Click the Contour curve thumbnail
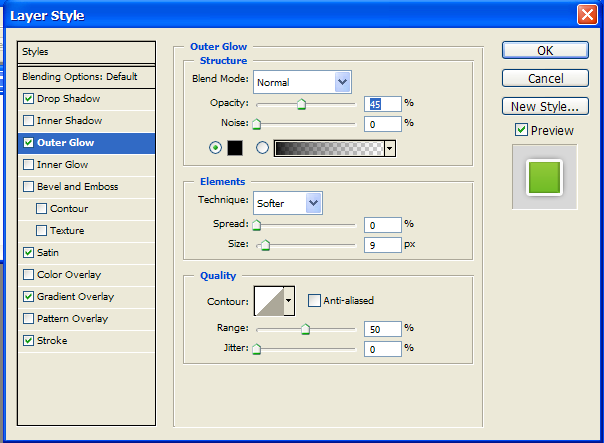The image size is (604, 443). click(268, 299)
